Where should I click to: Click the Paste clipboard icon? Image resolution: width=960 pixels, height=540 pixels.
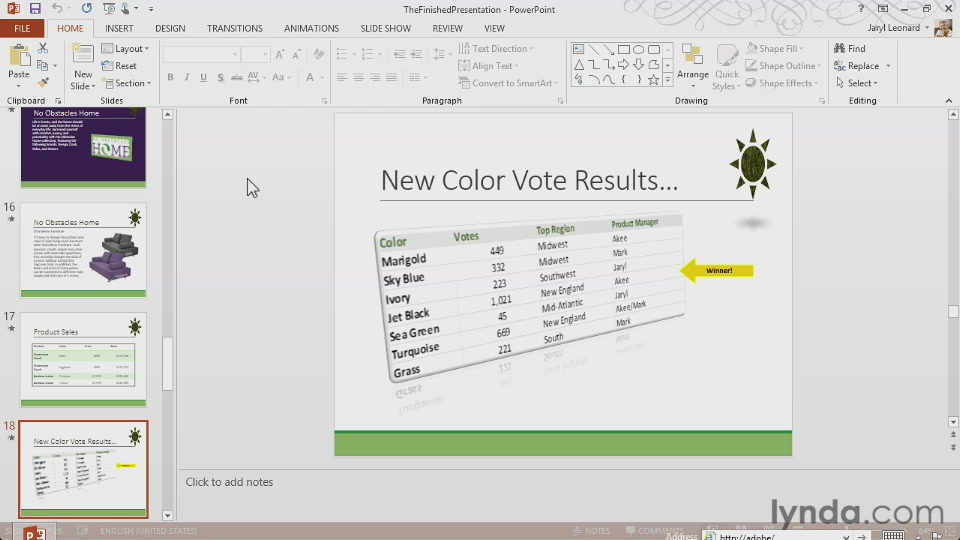click(x=19, y=57)
